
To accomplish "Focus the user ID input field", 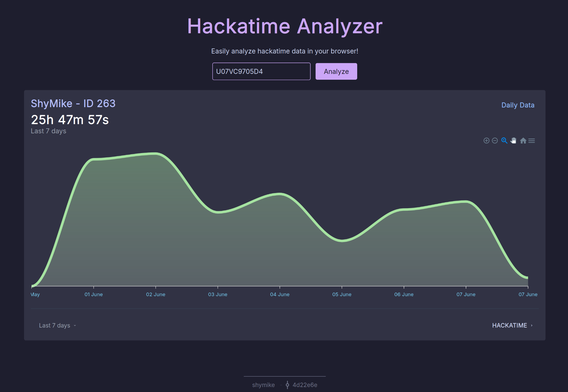I will [x=261, y=71].
